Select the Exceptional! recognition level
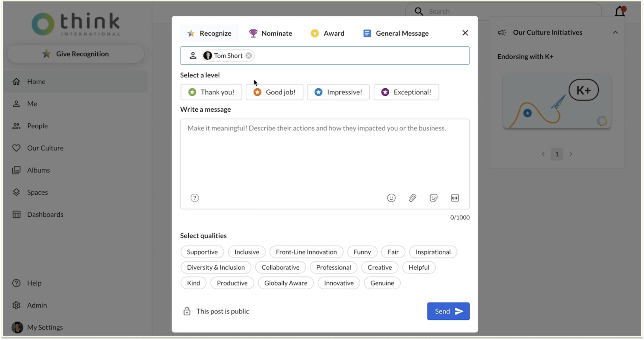Viewport: 644px width, 340px height. [x=406, y=92]
